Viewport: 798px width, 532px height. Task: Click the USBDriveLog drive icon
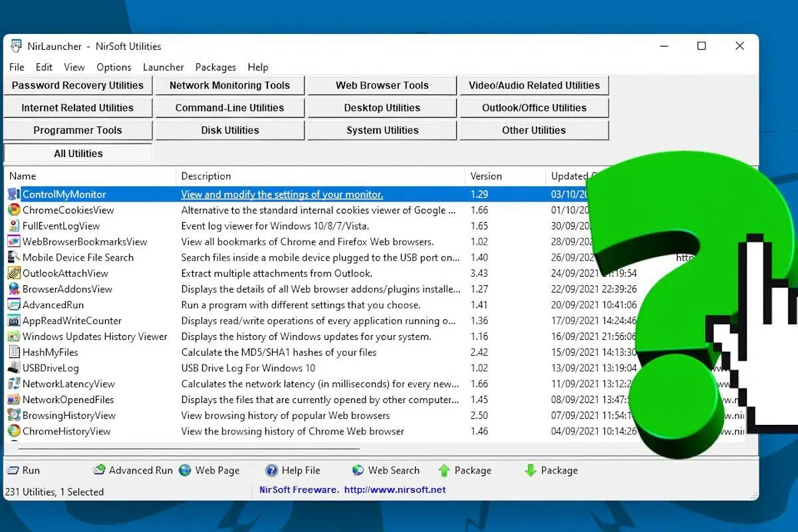click(13, 368)
